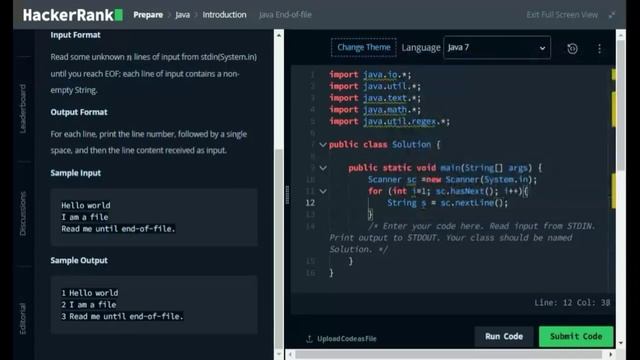This screenshot has width=640, height=360.
Task: Open the editor more options menu
Action: (599, 49)
